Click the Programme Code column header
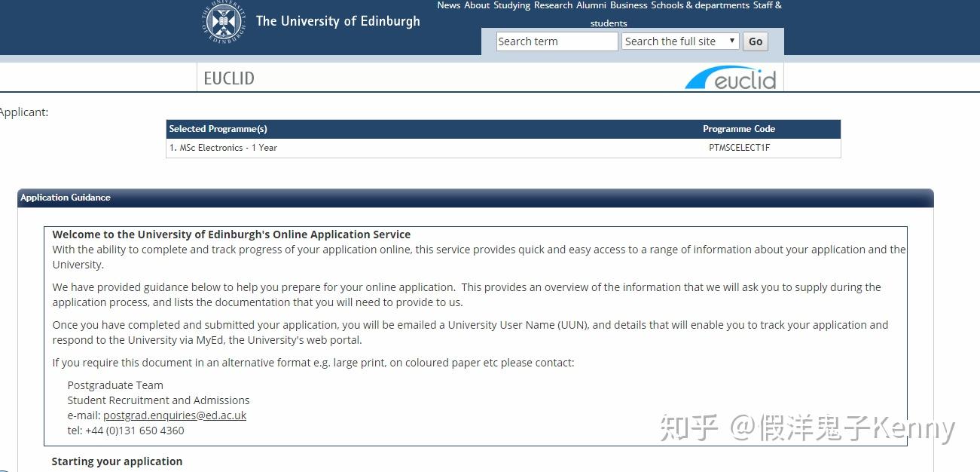 pyautogui.click(x=739, y=128)
